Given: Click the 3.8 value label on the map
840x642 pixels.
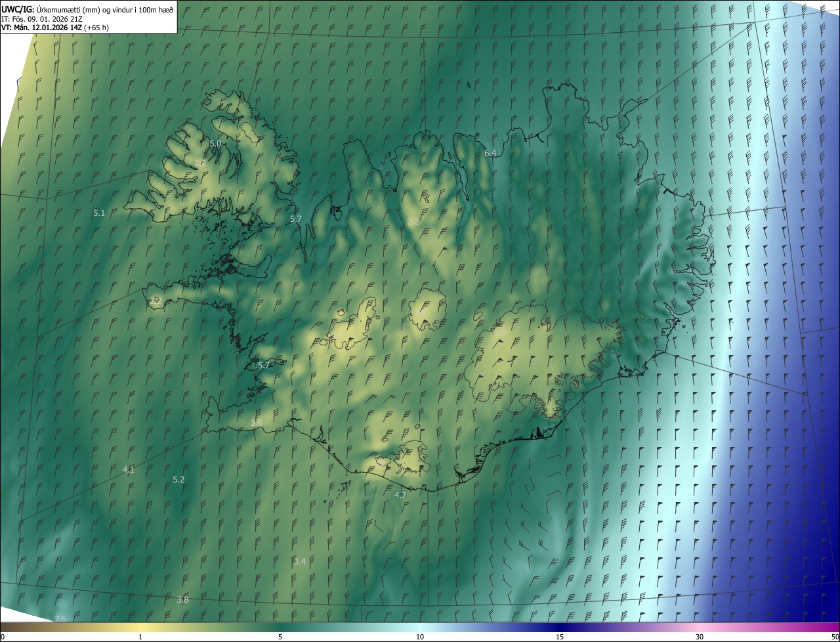Looking at the screenshot, I should click(x=182, y=599).
